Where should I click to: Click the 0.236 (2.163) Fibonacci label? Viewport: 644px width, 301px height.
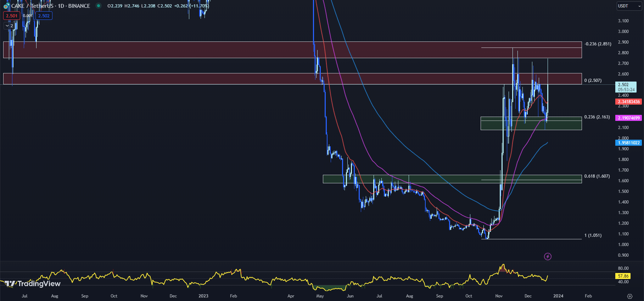[597, 117]
